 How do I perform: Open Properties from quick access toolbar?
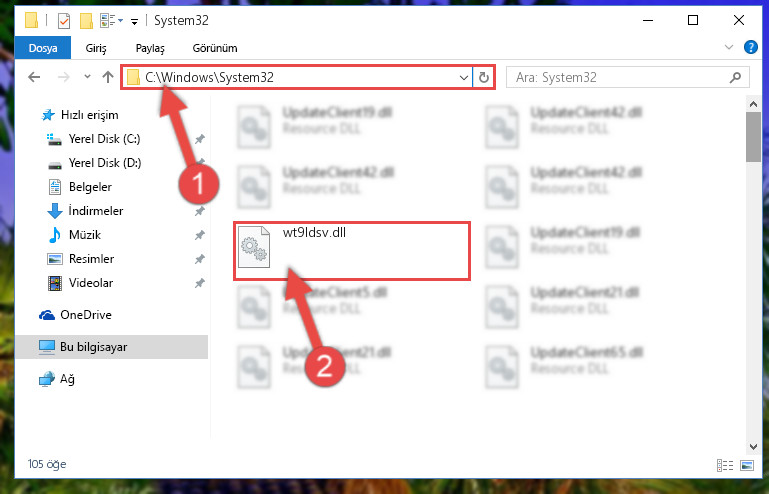64,21
